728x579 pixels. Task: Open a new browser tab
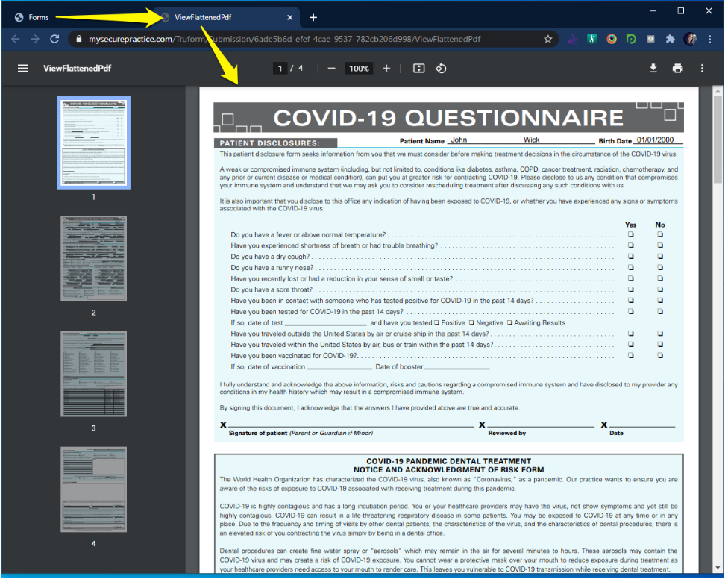click(313, 17)
